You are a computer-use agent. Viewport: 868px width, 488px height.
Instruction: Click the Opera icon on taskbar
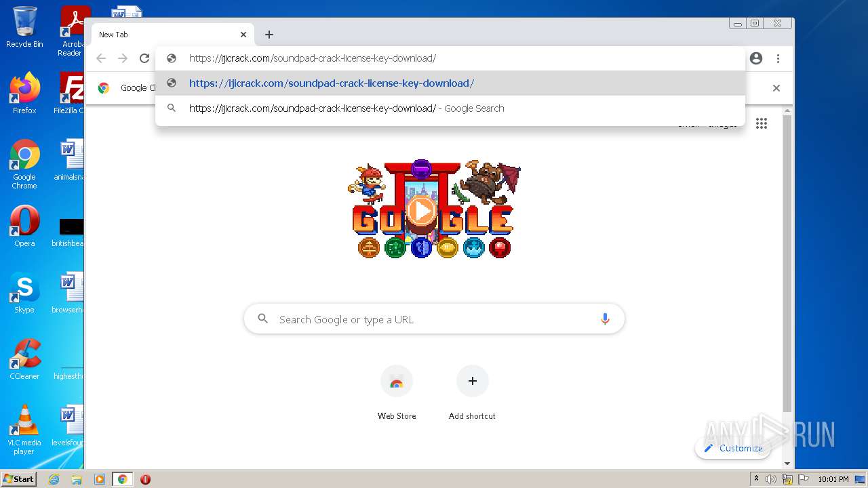(145, 479)
